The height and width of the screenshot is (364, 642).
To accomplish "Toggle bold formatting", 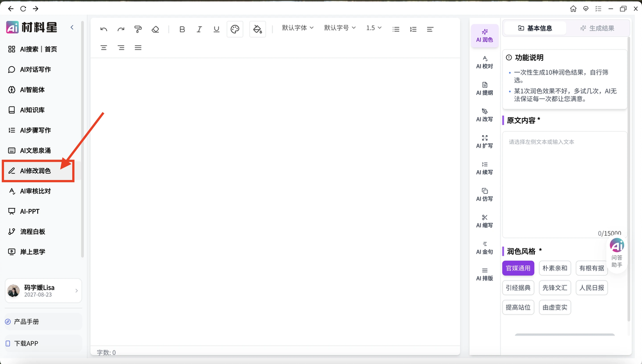I will click(x=182, y=29).
